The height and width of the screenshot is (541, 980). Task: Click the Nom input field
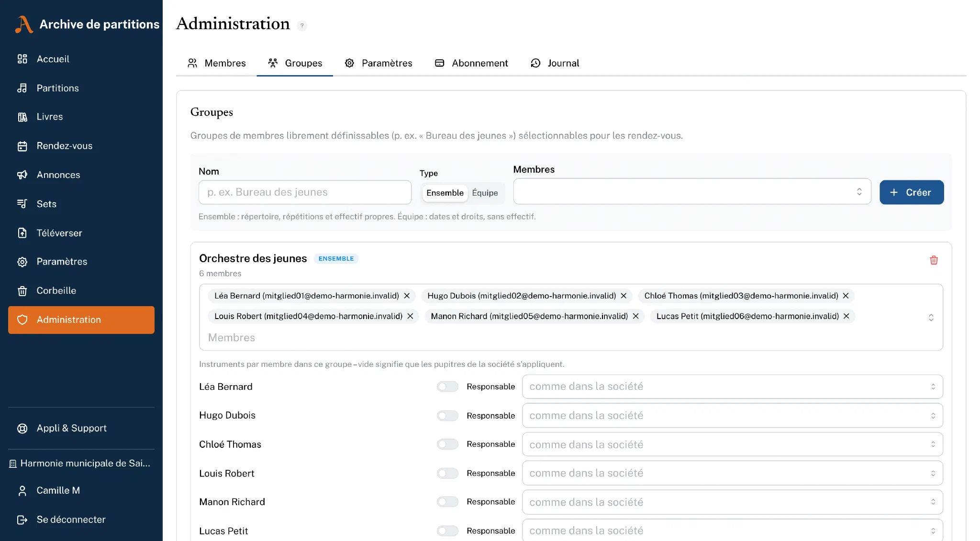pos(305,192)
